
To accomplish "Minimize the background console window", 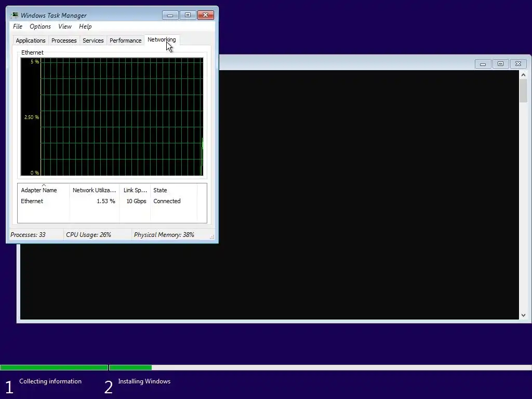I will coord(483,64).
